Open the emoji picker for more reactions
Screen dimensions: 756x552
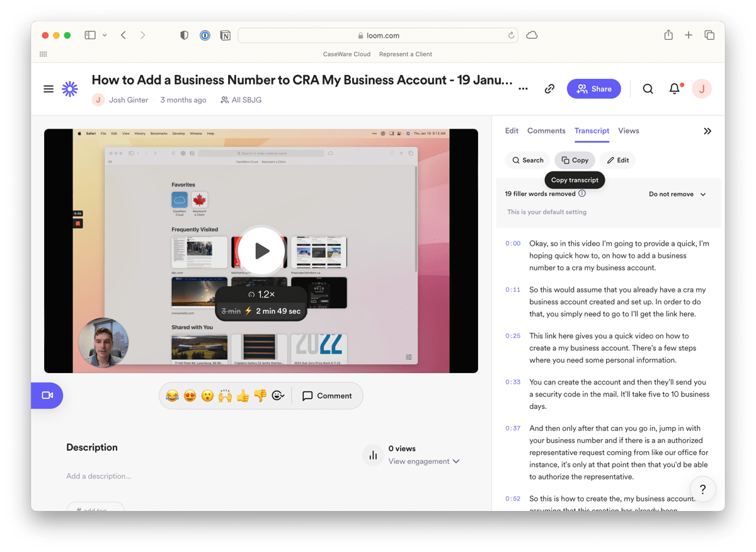point(278,396)
